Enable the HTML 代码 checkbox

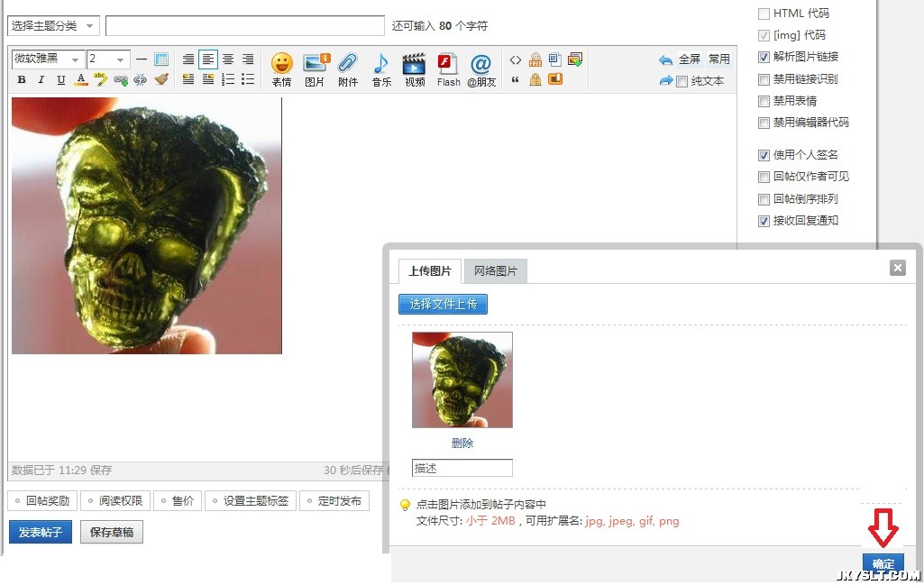point(764,14)
